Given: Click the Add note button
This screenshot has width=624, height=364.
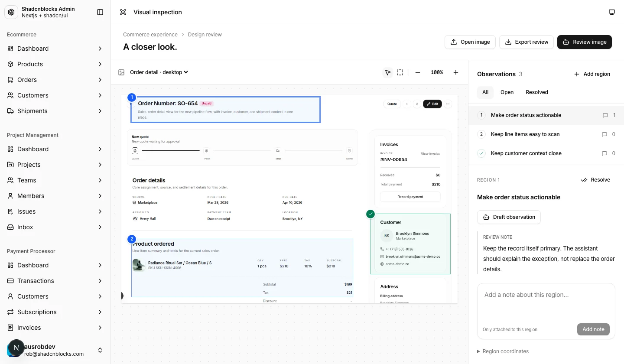Looking at the screenshot, I should click(x=593, y=329).
